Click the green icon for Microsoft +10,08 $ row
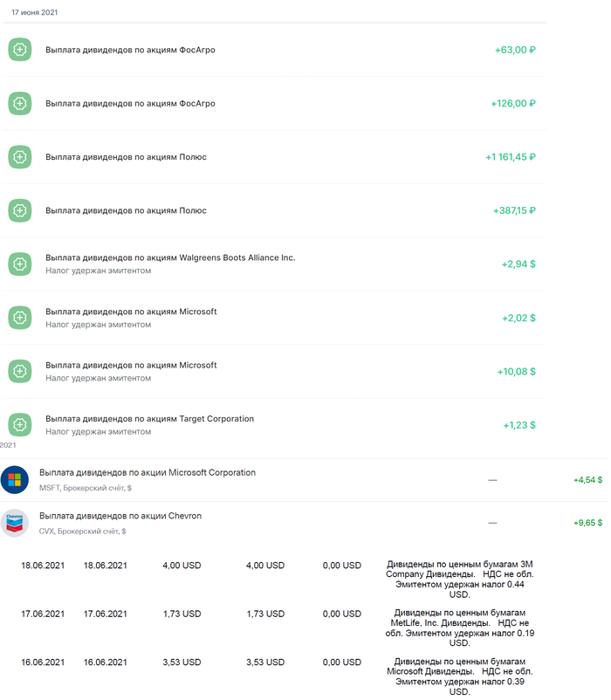 coord(20,371)
